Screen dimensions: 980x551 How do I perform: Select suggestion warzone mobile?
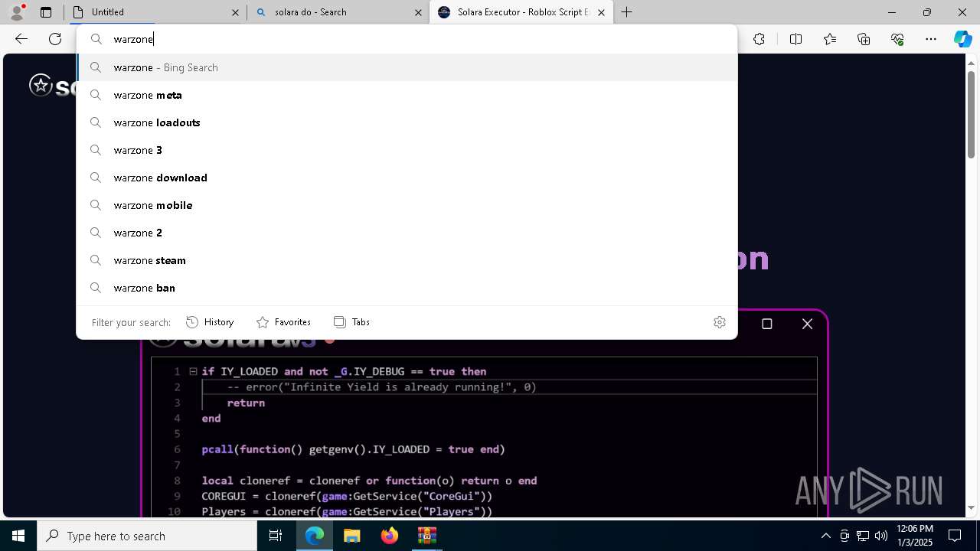click(x=407, y=205)
